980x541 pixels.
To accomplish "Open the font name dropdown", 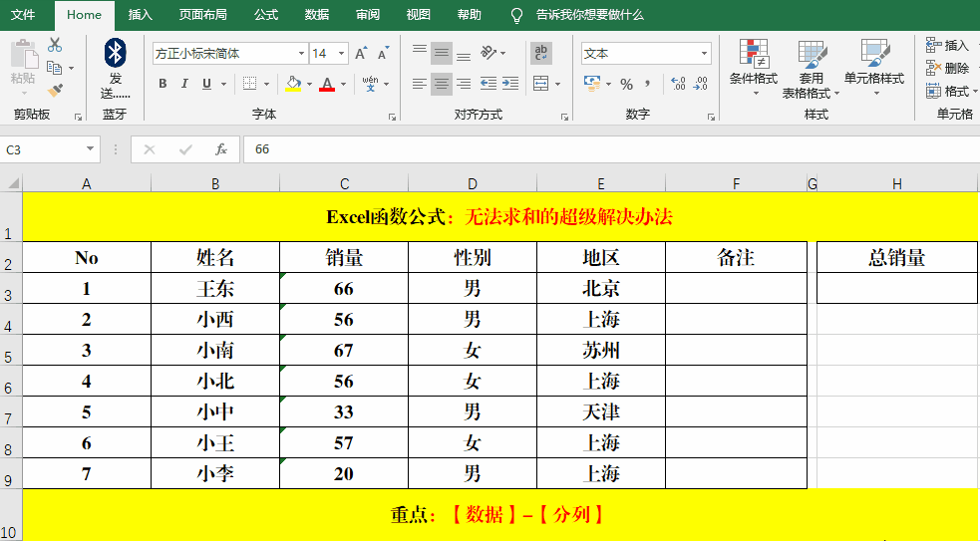I will (x=301, y=53).
